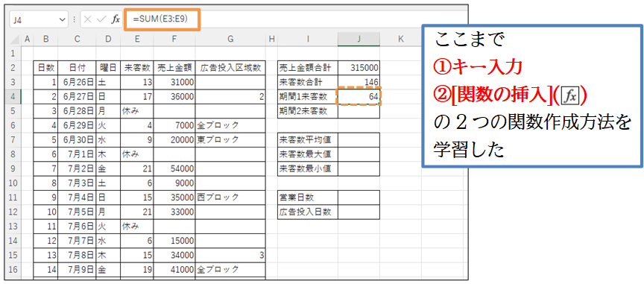644x284 pixels.
Task: Select column J header
Action: 359,40
